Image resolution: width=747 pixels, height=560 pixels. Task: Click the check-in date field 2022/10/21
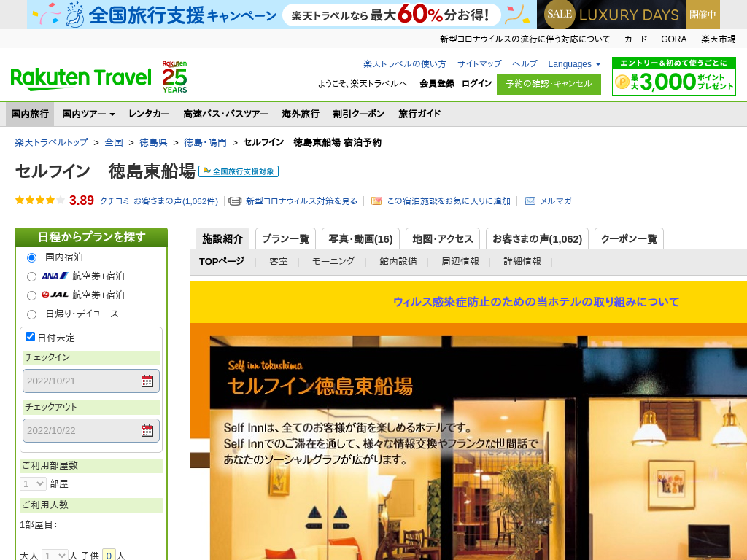(x=91, y=381)
